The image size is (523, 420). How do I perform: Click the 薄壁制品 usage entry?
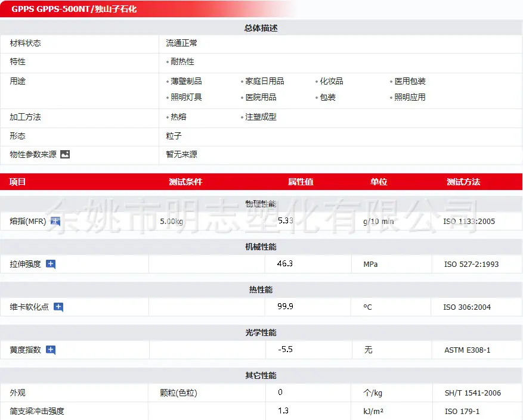pyautogui.click(x=186, y=82)
